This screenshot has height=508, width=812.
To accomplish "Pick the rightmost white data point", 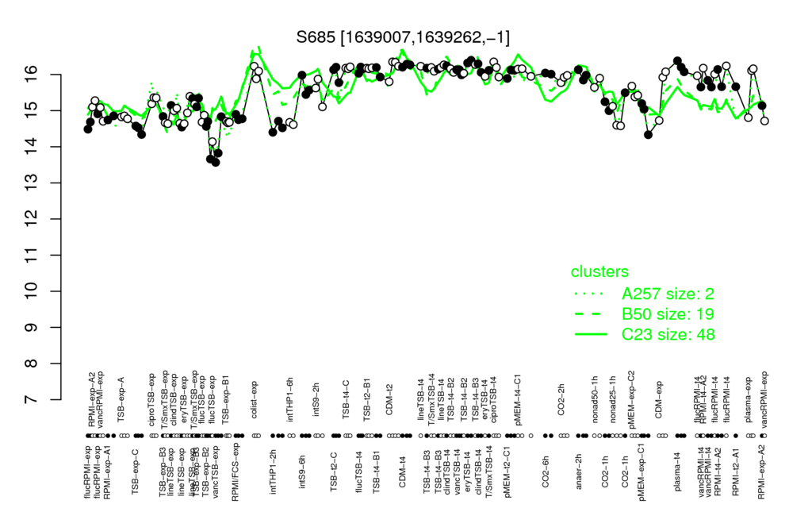I will coord(764,121).
